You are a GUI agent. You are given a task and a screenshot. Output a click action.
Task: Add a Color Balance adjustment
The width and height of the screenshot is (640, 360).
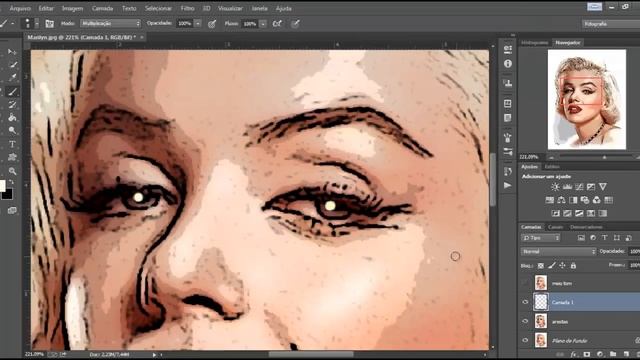click(561, 200)
